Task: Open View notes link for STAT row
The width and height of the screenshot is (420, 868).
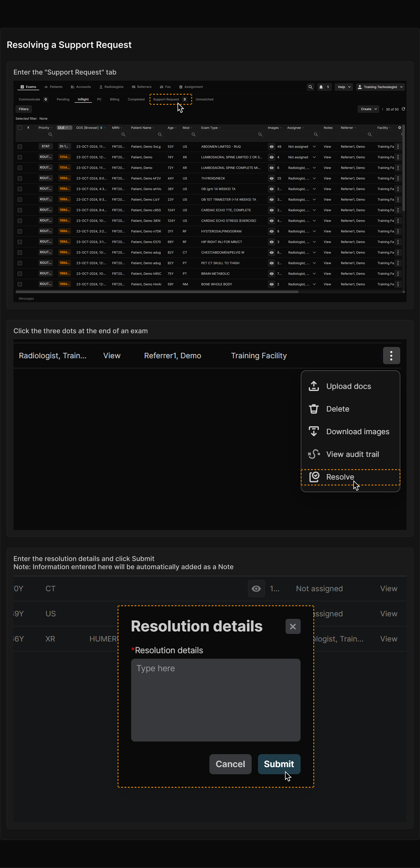Action: pos(327,147)
